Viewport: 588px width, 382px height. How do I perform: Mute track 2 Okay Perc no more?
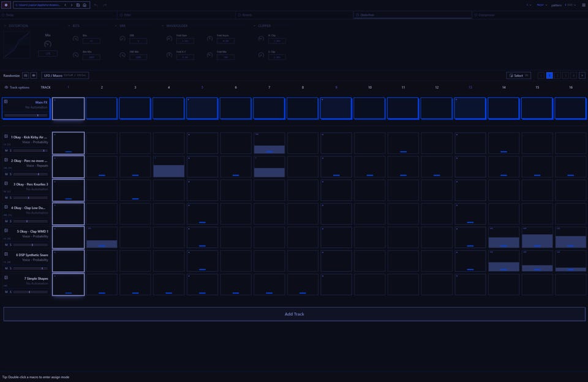click(x=6, y=174)
